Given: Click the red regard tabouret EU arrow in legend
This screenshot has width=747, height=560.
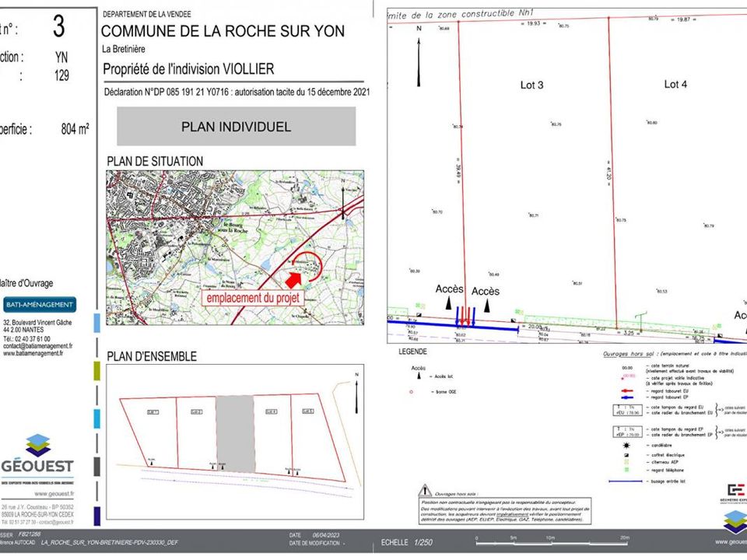Looking at the screenshot, I should (627, 391).
